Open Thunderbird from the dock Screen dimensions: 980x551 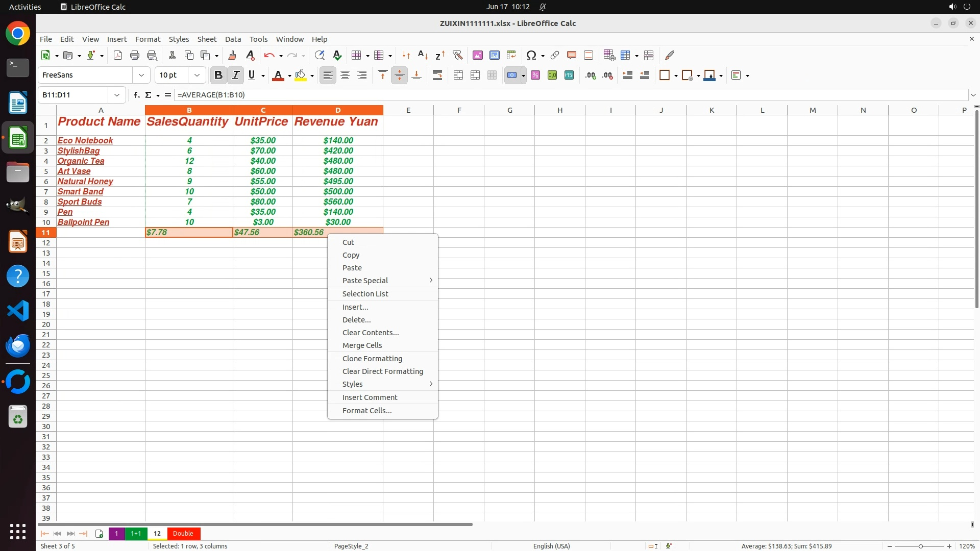coord(18,346)
